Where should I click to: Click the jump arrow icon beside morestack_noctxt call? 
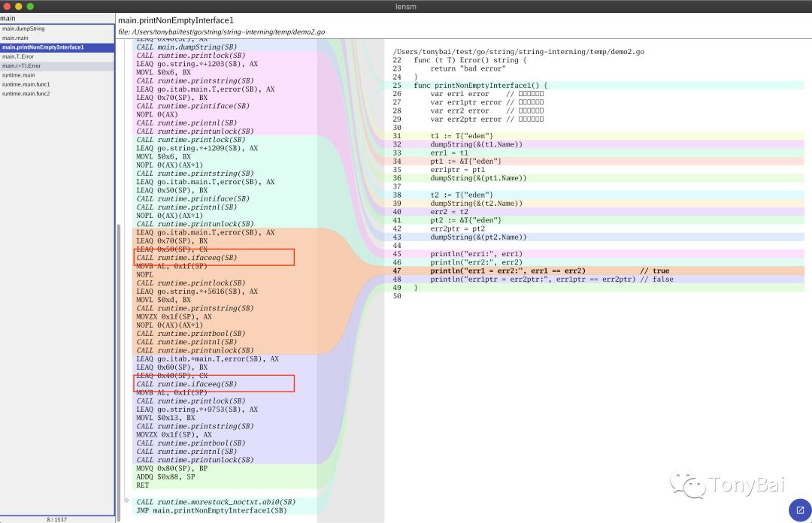click(127, 500)
